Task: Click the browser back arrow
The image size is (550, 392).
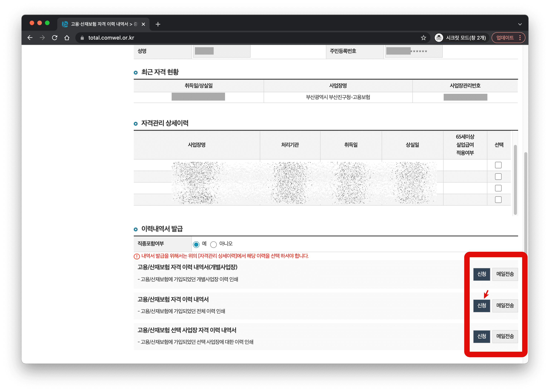Action: pyautogui.click(x=30, y=38)
